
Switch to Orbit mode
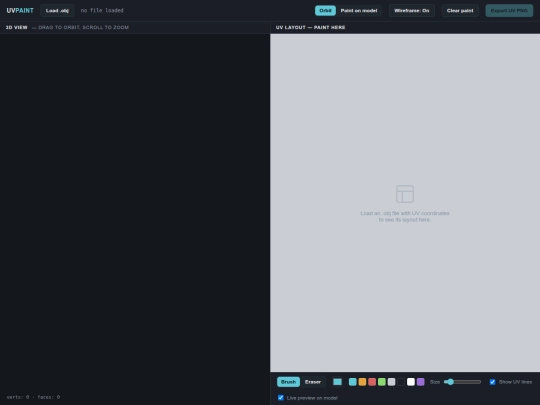[325, 11]
